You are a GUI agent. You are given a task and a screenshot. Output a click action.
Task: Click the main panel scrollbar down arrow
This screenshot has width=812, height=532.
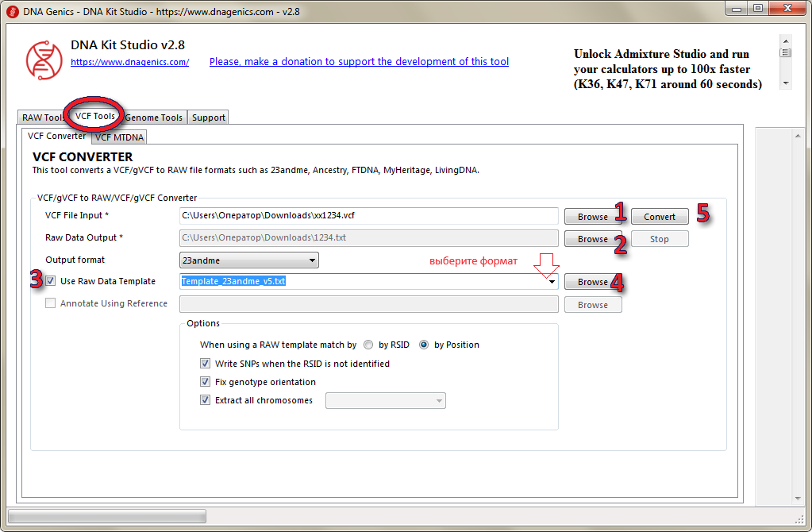(x=798, y=499)
